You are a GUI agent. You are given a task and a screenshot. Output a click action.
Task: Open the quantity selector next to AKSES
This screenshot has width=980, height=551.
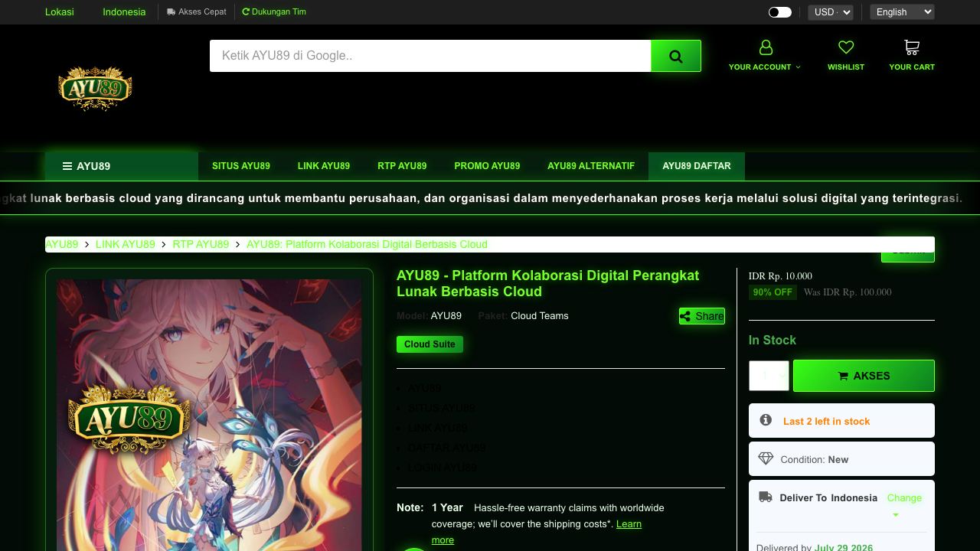(769, 376)
